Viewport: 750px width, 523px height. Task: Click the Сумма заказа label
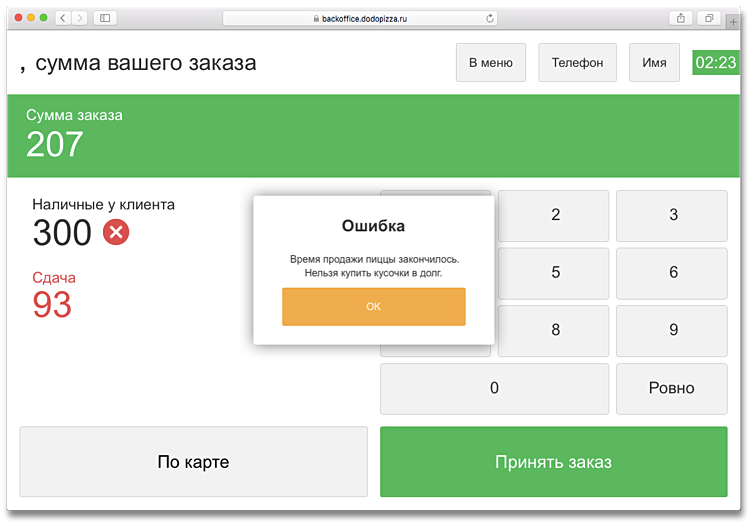(x=74, y=115)
